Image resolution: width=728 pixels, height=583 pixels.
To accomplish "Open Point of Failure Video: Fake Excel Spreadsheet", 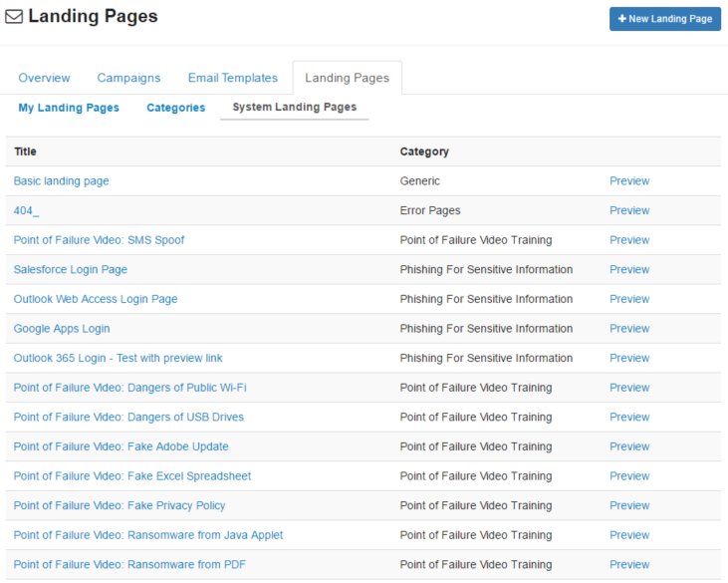I will tap(132, 475).
